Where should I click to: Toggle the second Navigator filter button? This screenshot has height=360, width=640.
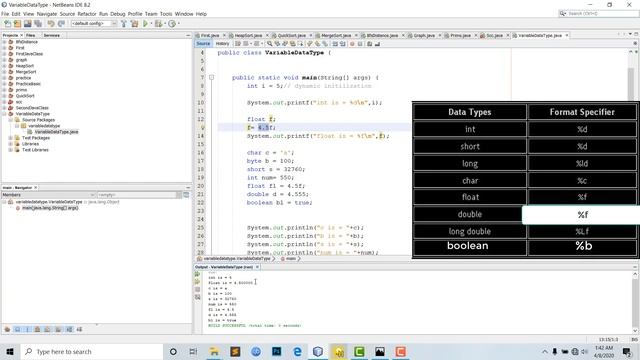[x=18, y=329]
